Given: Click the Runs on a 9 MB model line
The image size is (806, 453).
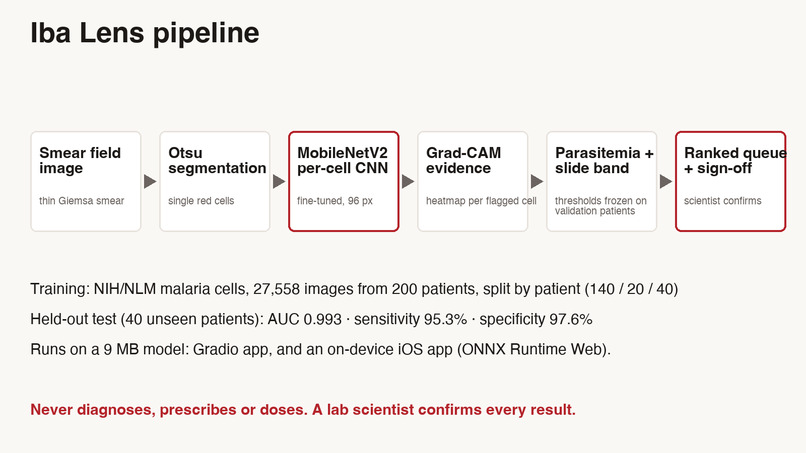Looking at the screenshot, I should pos(321,350).
